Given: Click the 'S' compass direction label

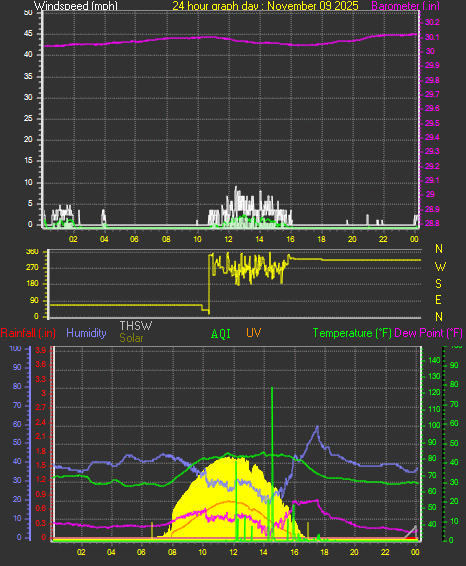Looking at the screenshot, I should click(x=439, y=284).
